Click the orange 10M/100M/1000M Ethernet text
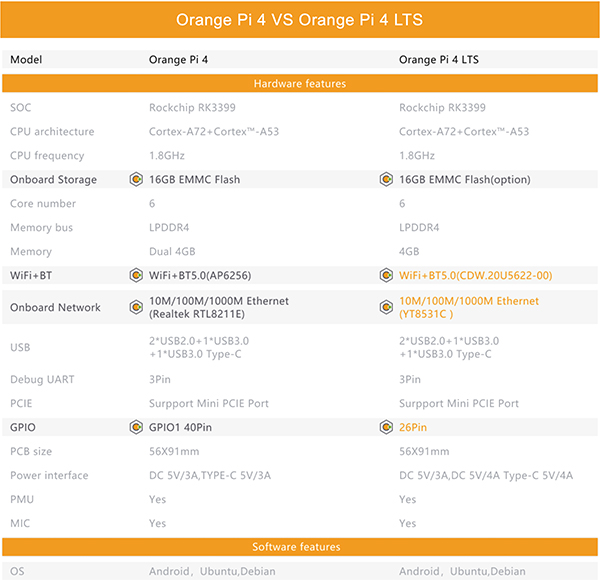The image size is (600, 580). [x=469, y=301]
